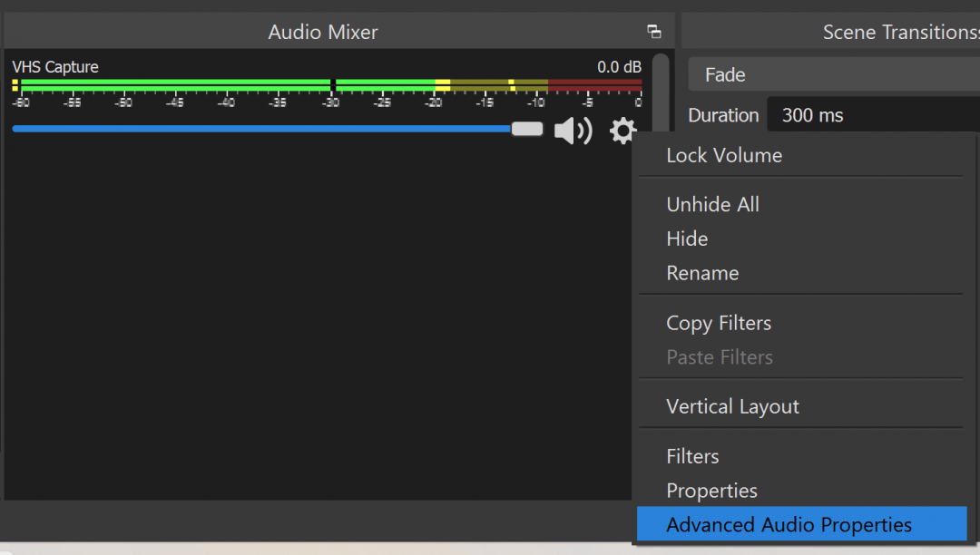Screen dimensions: 980x555
Task: Click the Audio Mixer pop-out panel icon
Action: (654, 31)
